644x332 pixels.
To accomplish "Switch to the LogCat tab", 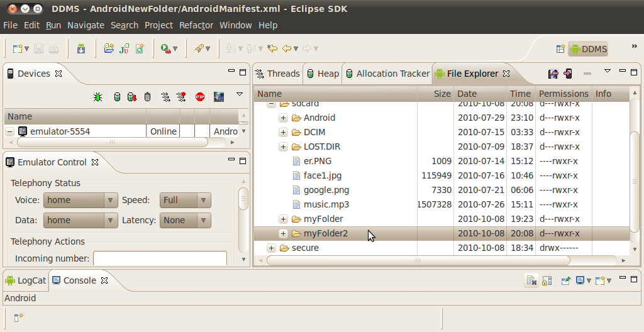I will pos(26,280).
